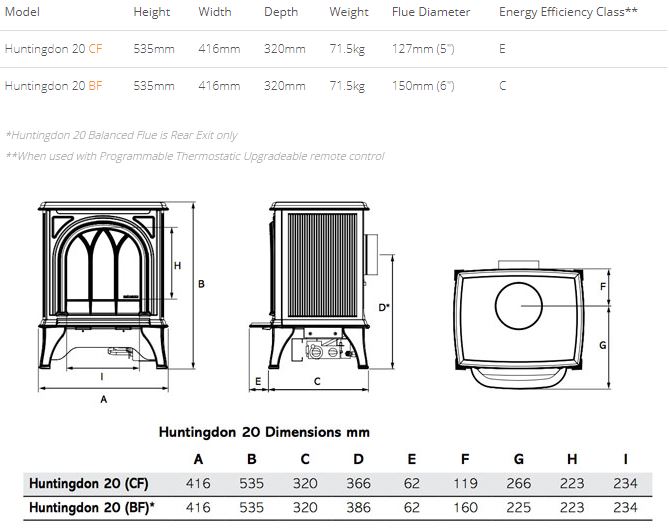Click the 'Flue Diameter' column header

point(431,12)
